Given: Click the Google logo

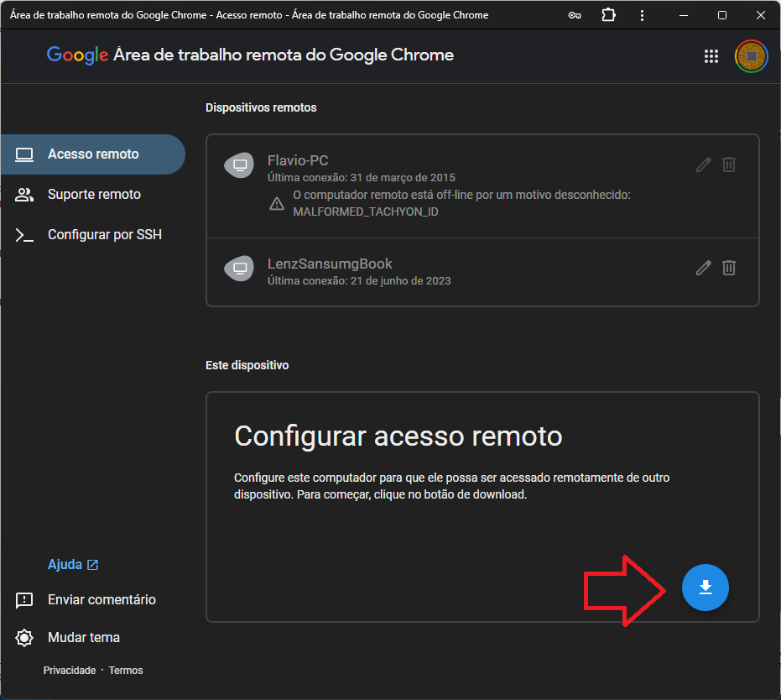Looking at the screenshot, I should coord(78,55).
